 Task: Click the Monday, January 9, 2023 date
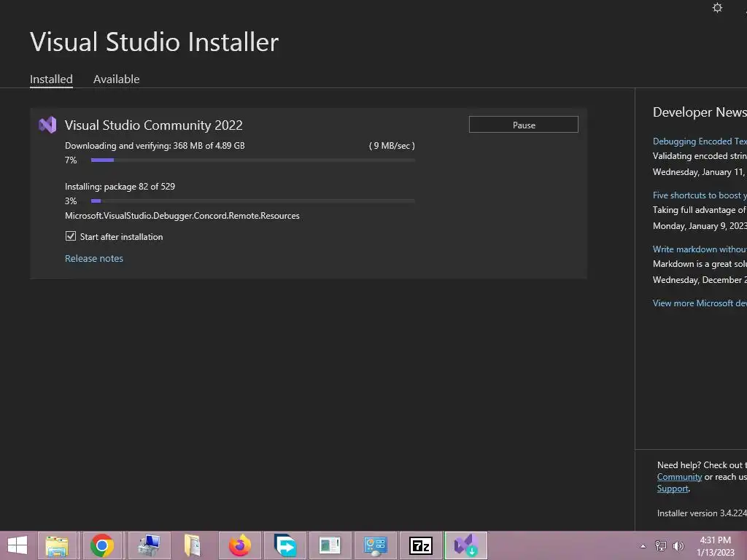(700, 226)
